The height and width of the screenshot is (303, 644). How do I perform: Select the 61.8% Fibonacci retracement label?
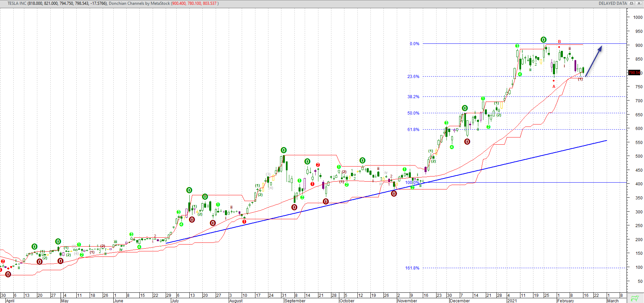tap(413, 130)
